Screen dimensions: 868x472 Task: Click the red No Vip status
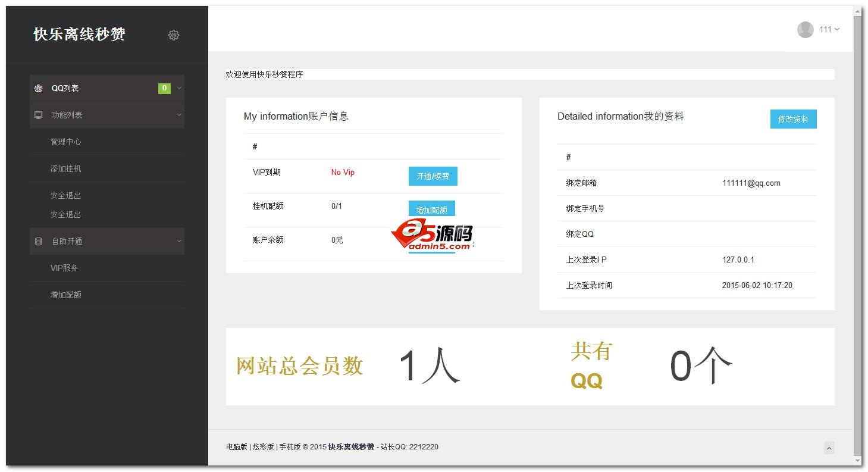343,172
